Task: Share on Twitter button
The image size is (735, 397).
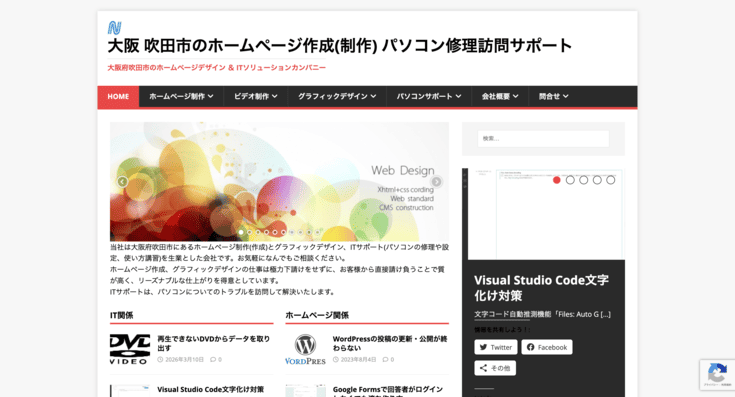Action: point(496,347)
